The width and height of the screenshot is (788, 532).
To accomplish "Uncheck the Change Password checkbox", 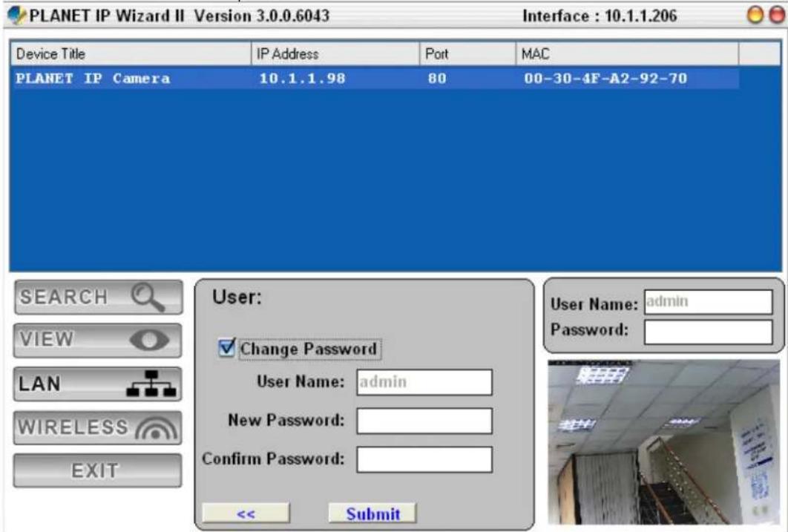I will click(x=226, y=348).
